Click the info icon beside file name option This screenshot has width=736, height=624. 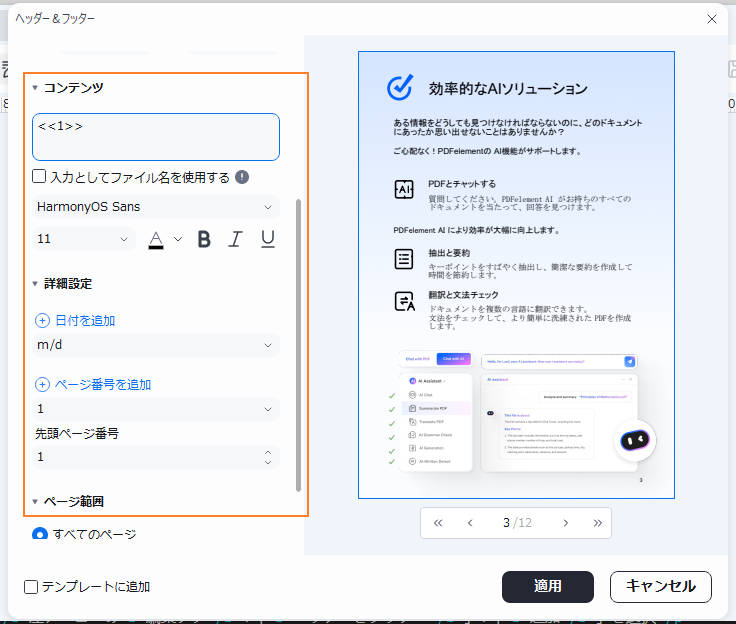click(x=242, y=177)
